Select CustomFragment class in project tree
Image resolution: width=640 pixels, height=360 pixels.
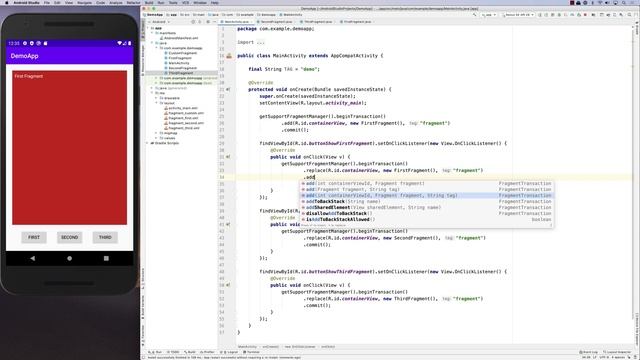click(x=182, y=53)
